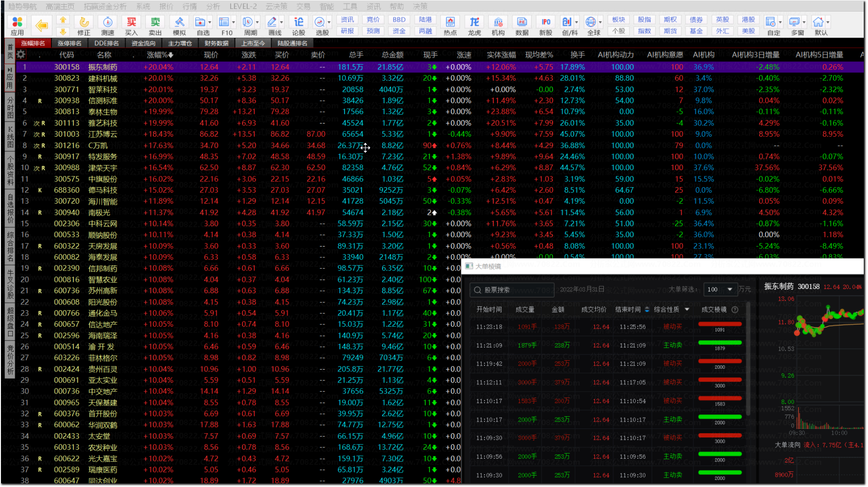The width and height of the screenshot is (868, 487).
Task: Click the yellow back arrow icon
Action: click(x=42, y=25)
